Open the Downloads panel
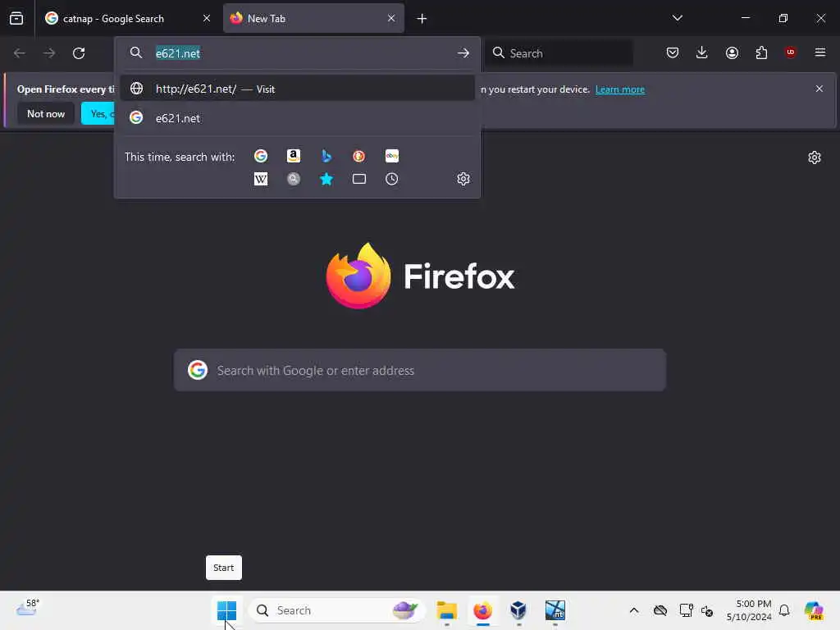The image size is (840, 630). pos(702,52)
